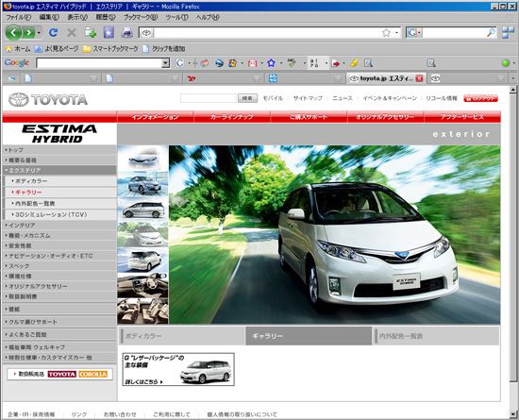Close the toyota.jp tab with its red X
519x420 pixels.
tap(419, 78)
